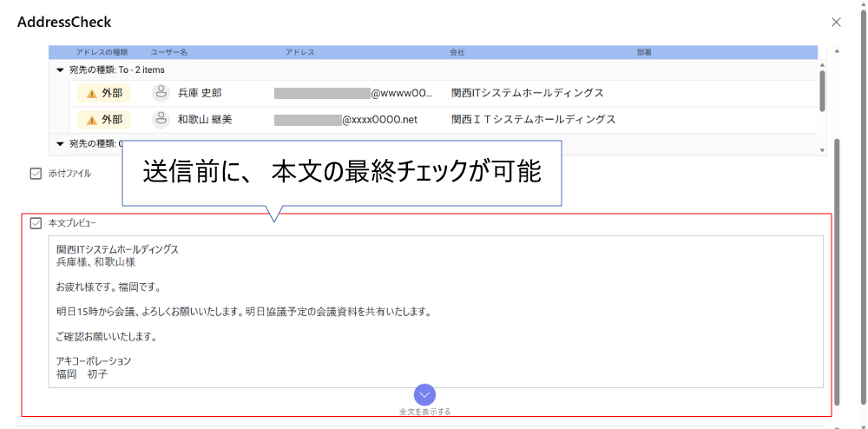Click the 会社 column header
This screenshot has width=868, height=429.
click(x=457, y=52)
